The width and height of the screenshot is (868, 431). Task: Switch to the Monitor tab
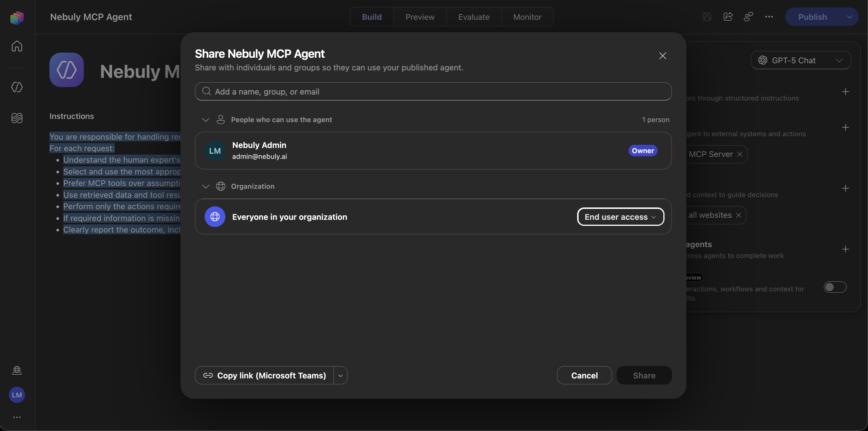point(527,17)
